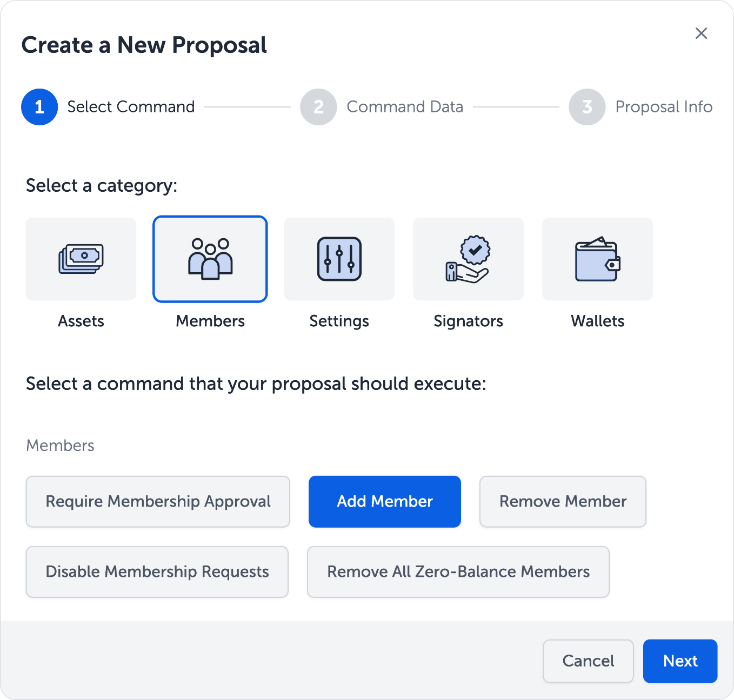The width and height of the screenshot is (734, 700).
Task: Choose the Remove Member command
Action: point(563,501)
